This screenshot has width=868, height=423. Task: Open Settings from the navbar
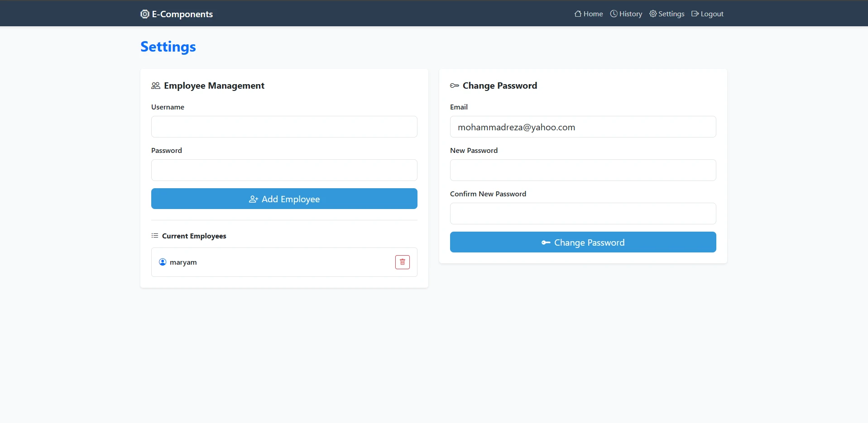click(x=671, y=14)
